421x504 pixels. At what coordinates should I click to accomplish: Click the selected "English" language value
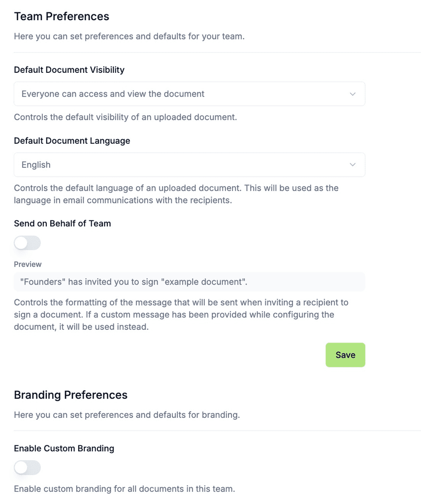36,165
